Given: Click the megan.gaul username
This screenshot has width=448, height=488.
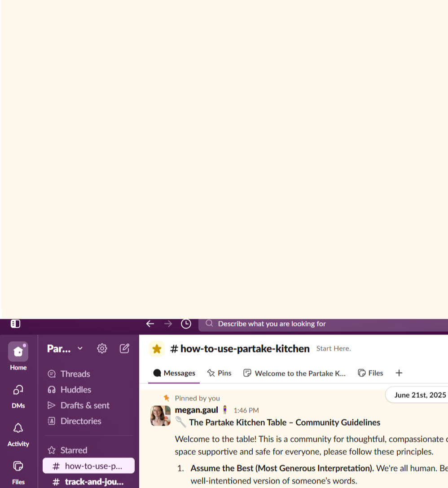Looking at the screenshot, I should click(196, 410).
